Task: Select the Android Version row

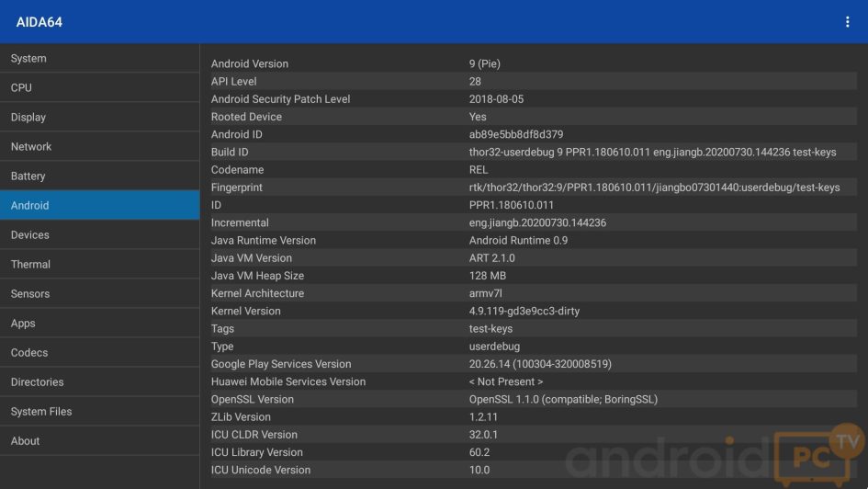Action: (533, 63)
